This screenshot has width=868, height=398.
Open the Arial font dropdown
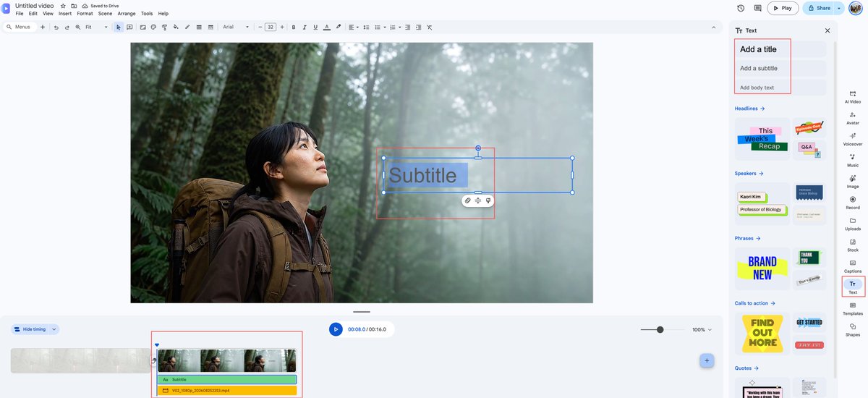coord(235,27)
